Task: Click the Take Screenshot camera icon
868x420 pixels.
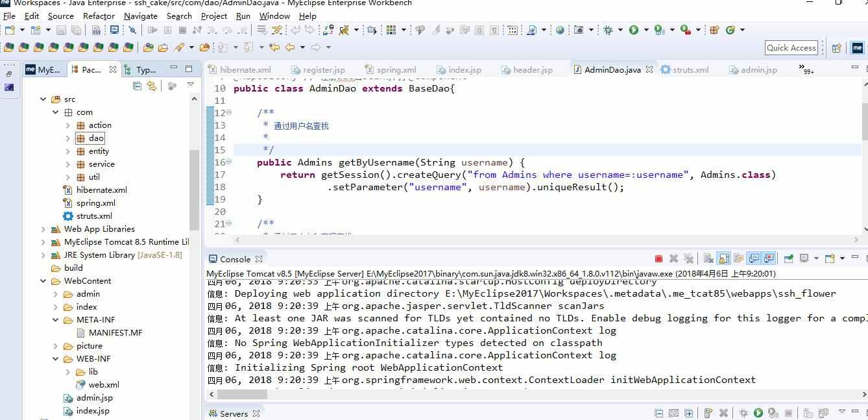Action: tap(578, 30)
